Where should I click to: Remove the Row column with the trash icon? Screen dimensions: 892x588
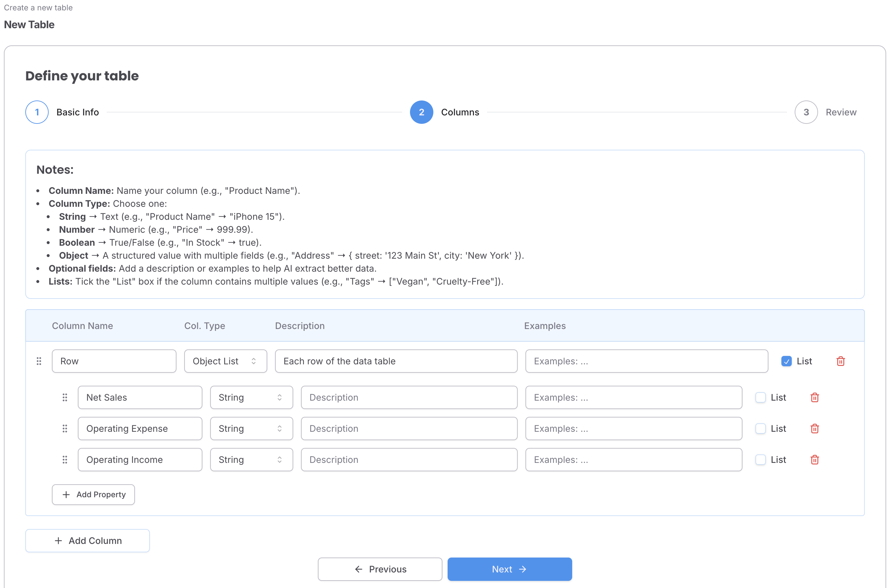(x=841, y=361)
